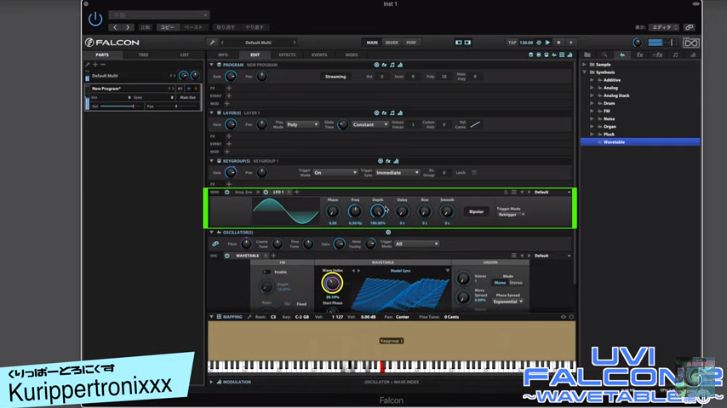The height and width of the screenshot is (408, 727).
Task: Add modulator plus beside LFO 1
Action: [x=297, y=192]
